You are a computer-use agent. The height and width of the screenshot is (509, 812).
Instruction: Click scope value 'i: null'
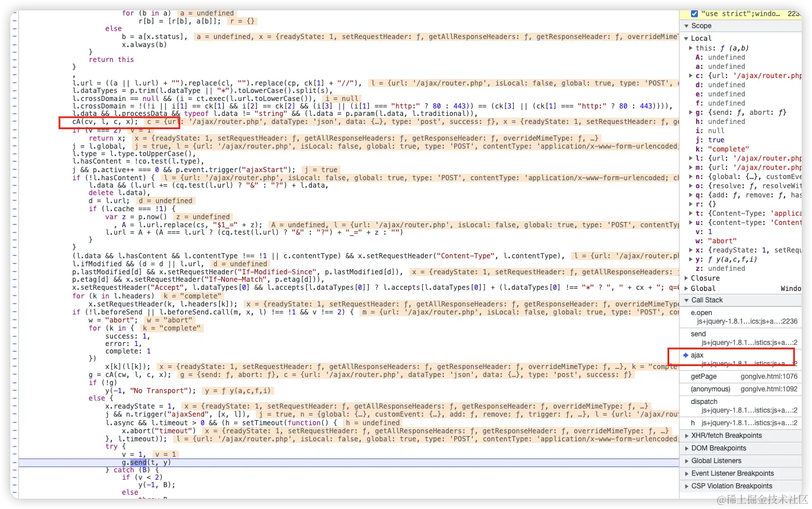pos(710,131)
